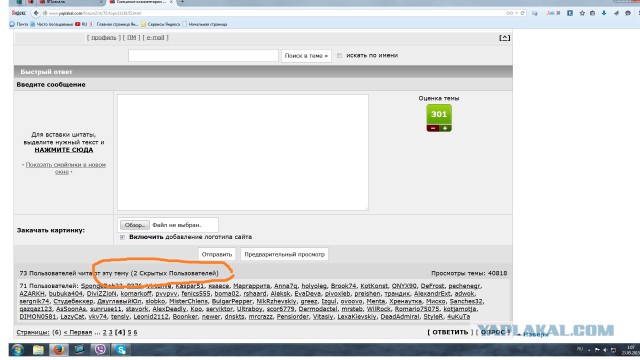Open a new browser tab with plus
The image size is (640, 360).
tap(182, 2)
